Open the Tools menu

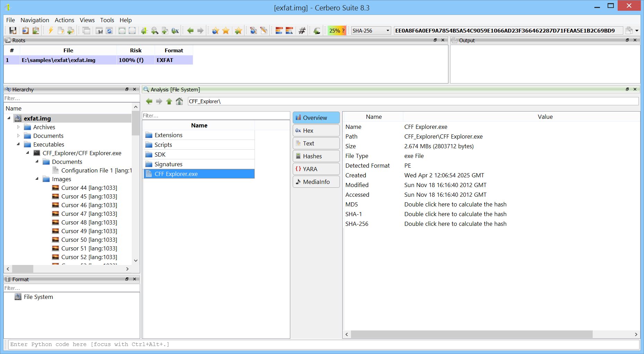(x=107, y=20)
